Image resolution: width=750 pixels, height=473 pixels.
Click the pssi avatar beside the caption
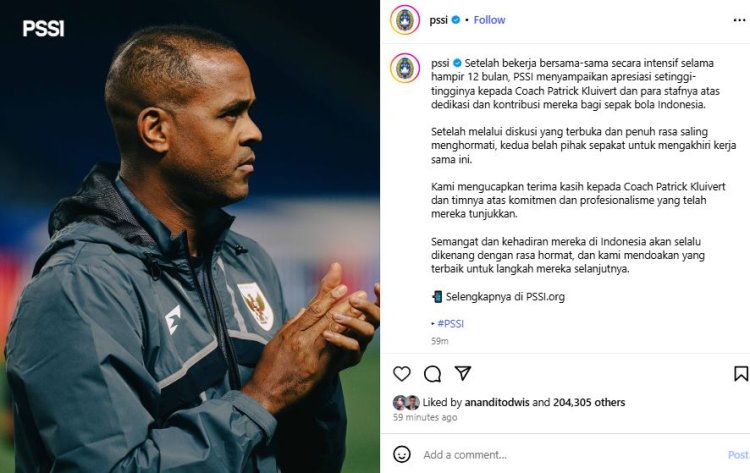coord(405,68)
